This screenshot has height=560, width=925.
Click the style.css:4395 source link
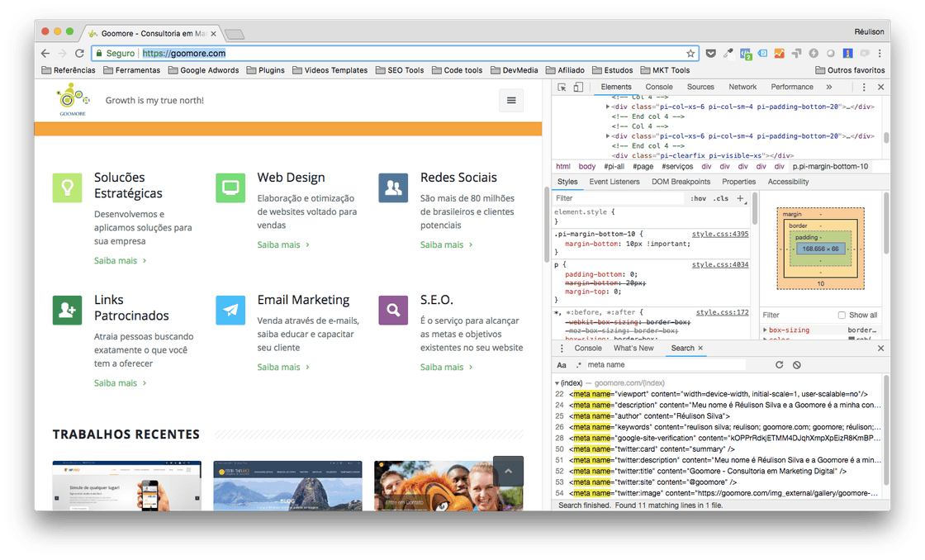[721, 234]
